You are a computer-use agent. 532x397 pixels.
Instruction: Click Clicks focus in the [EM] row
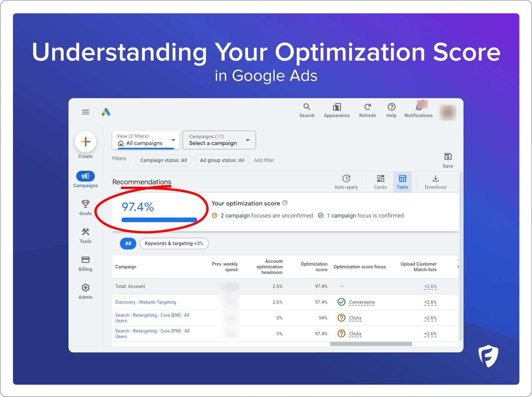tap(355, 318)
